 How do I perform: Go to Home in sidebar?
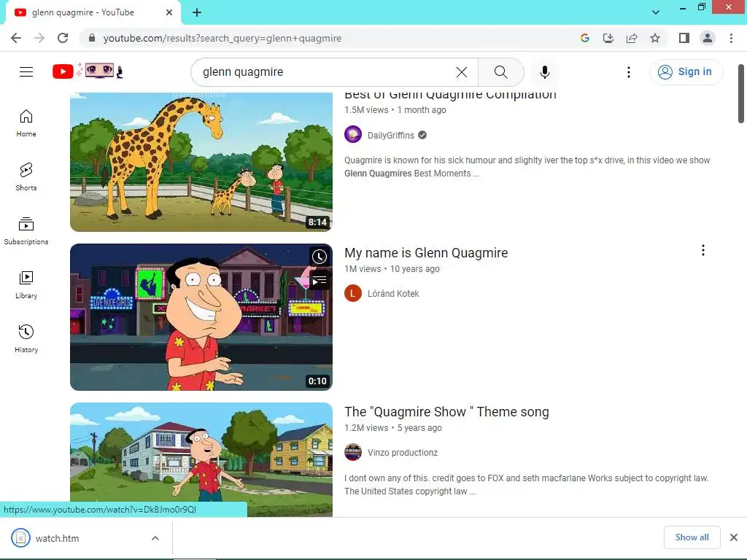(26, 123)
